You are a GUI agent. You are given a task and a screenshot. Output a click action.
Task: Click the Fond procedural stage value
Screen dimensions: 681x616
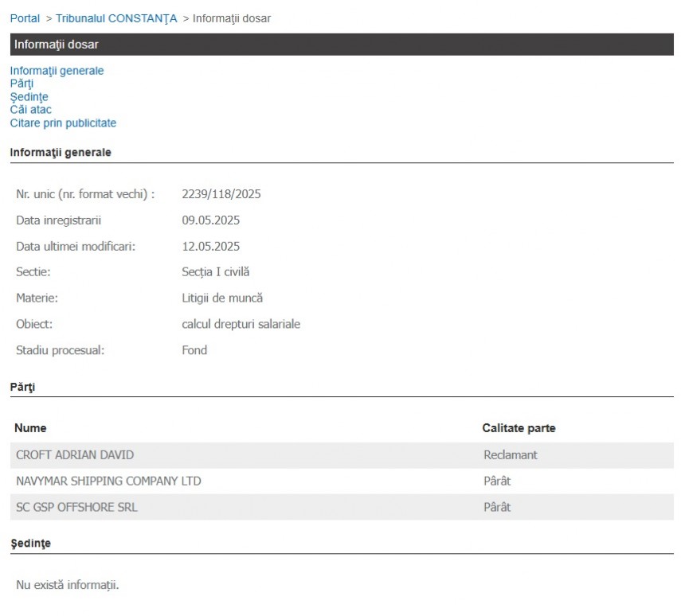click(x=194, y=350)
